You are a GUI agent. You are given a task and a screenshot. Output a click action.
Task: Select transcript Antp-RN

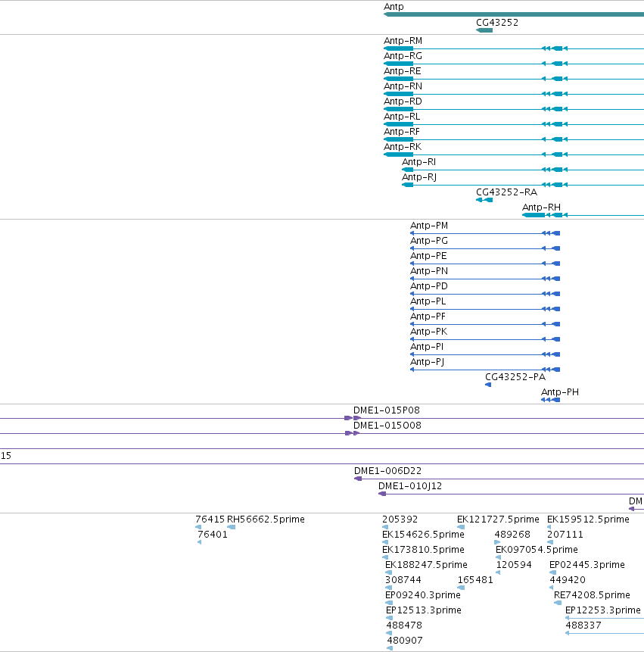403,86
